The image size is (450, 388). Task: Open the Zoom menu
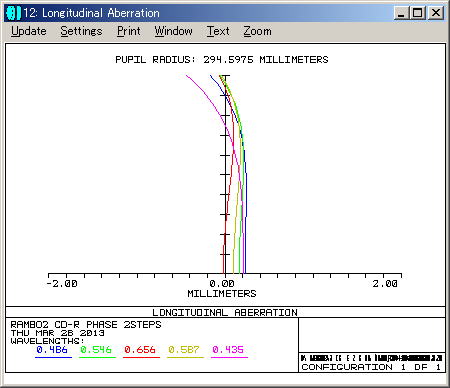[x=257, y=31]
